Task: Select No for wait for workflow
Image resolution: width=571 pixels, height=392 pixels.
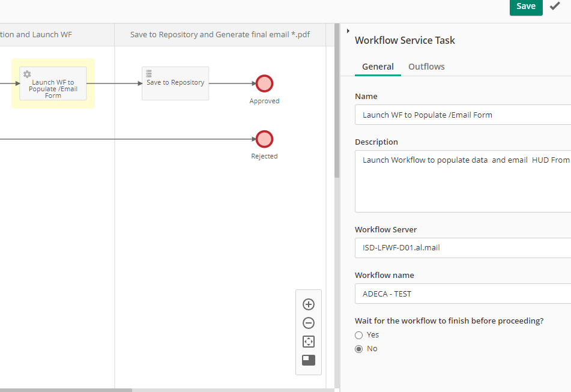Action: (359, 349)
